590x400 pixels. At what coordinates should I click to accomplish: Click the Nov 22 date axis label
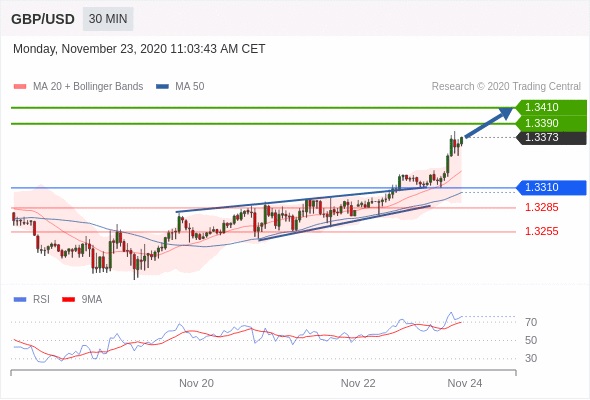(358, 383)
